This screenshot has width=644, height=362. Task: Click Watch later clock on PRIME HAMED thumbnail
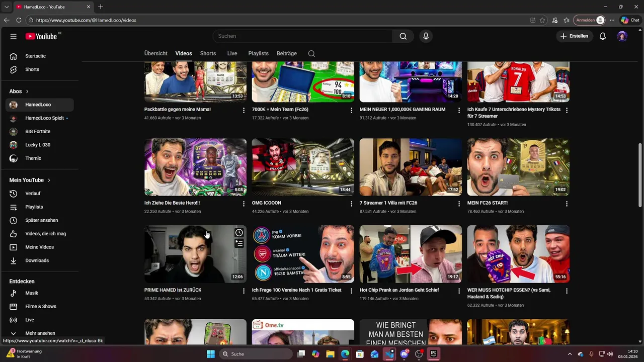[239, 232]
